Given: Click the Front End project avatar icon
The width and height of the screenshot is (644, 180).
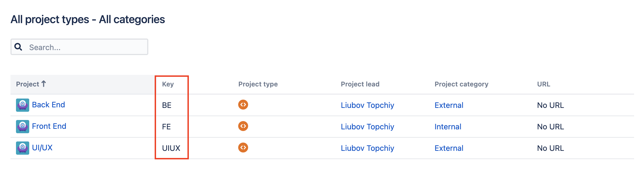Looking at the screenshot, I should pyautogui.click(x=22, y=127).
